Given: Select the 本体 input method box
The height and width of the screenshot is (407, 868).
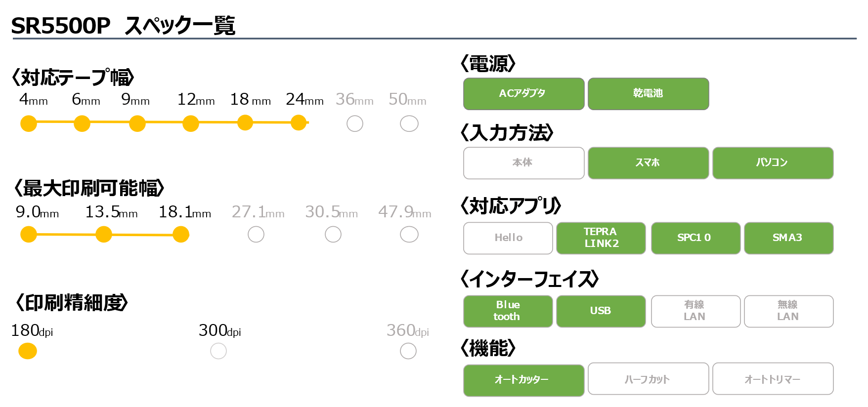Looking at the screenshot, I should (x=524, y=163).
